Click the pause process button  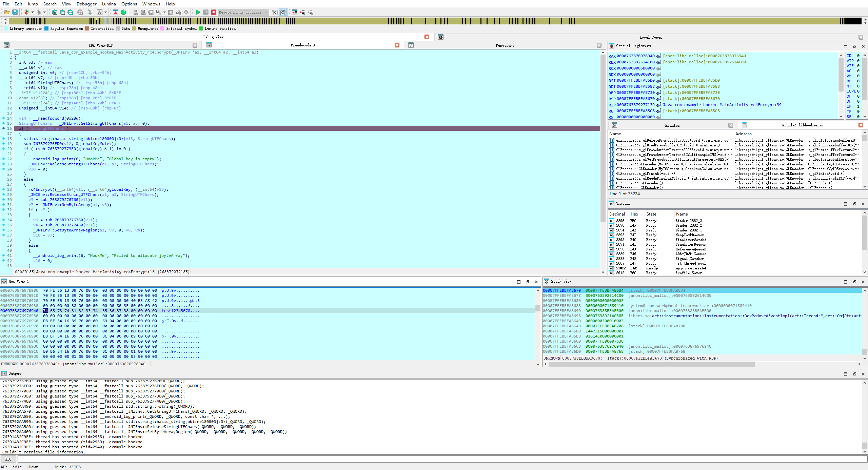point(206,12)
